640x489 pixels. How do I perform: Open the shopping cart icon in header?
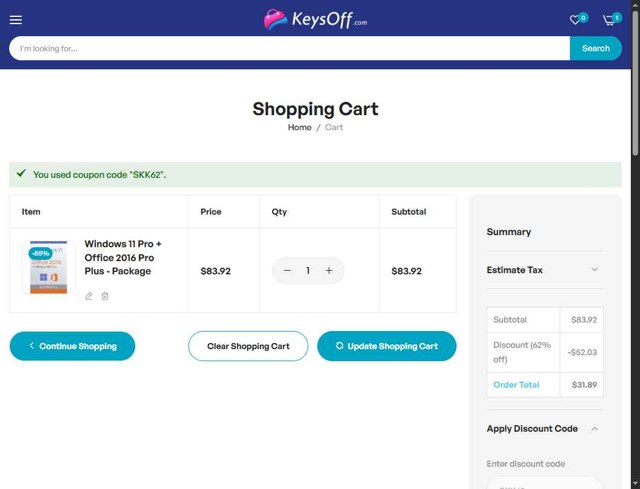click(x=609, y=20)
